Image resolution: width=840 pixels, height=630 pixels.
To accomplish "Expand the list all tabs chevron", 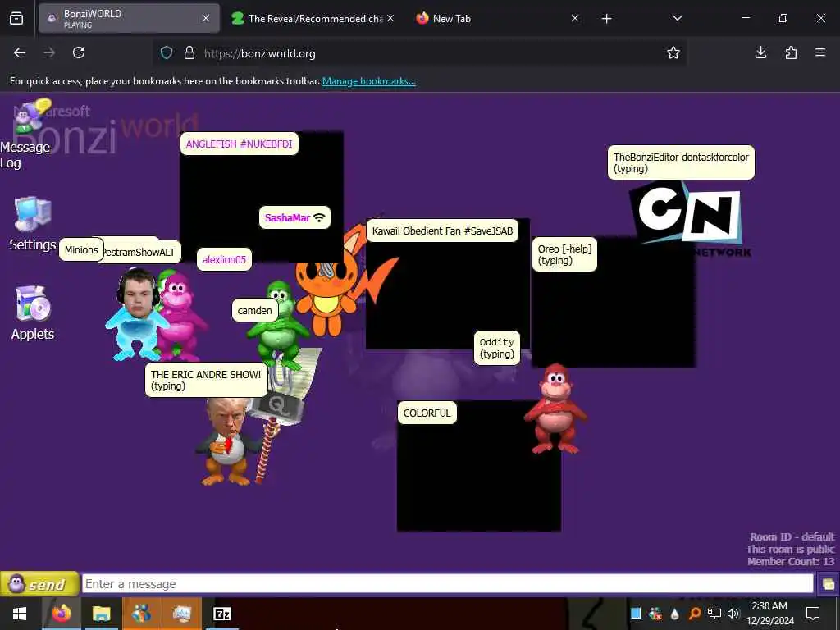I will tap(677, 18).
